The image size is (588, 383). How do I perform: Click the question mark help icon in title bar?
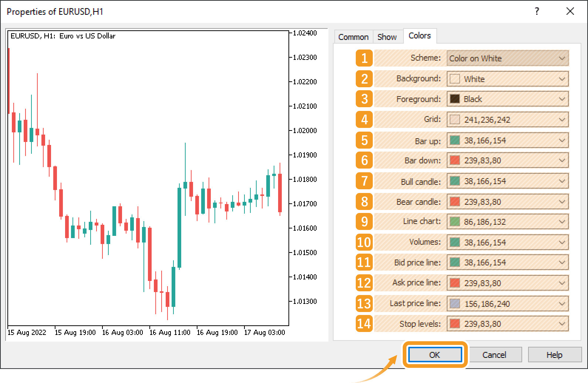coord(537,11)
